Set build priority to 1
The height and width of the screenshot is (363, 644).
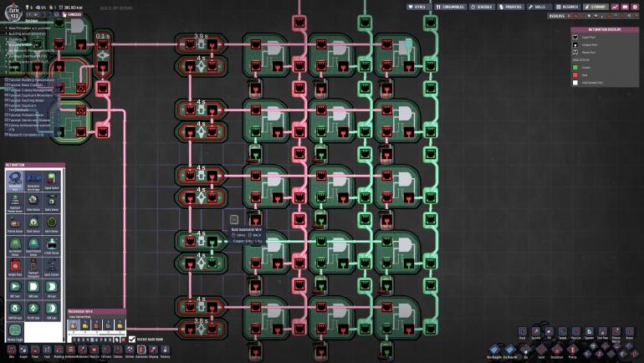coord(74,340)
